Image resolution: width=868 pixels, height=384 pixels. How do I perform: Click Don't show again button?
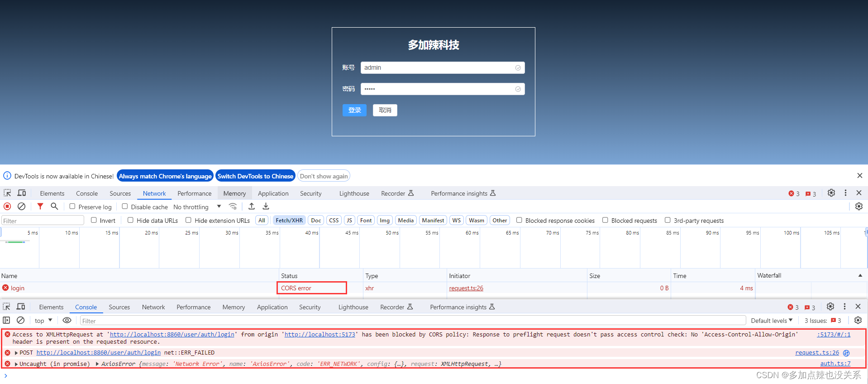(324, 176)
